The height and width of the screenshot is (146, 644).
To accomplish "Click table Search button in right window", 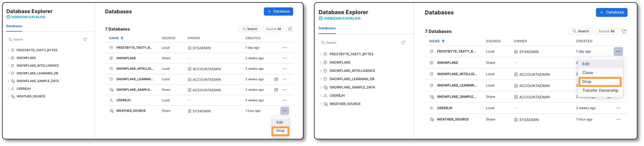I will coord(581,31).
